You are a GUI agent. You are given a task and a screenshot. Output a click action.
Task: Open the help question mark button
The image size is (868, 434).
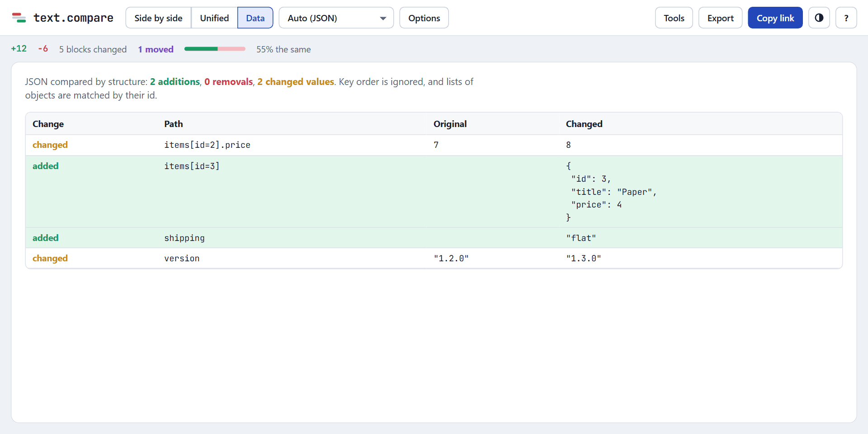[846, 18]
